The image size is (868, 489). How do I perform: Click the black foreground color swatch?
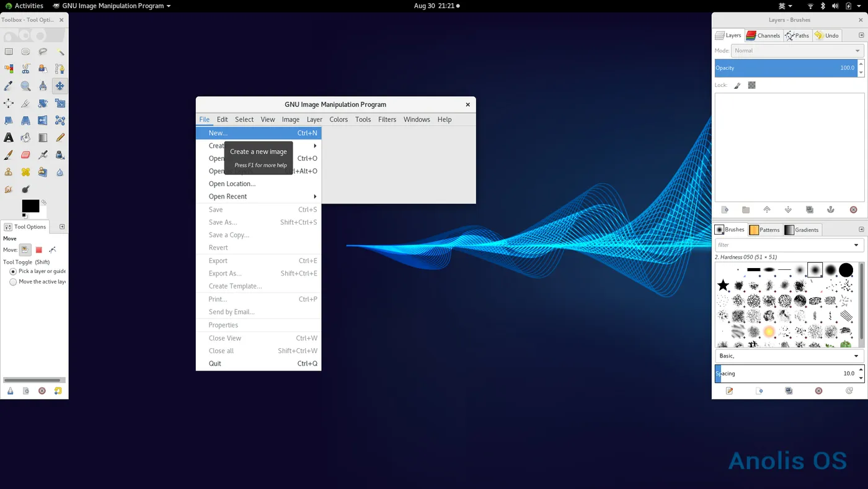(29, 205)
